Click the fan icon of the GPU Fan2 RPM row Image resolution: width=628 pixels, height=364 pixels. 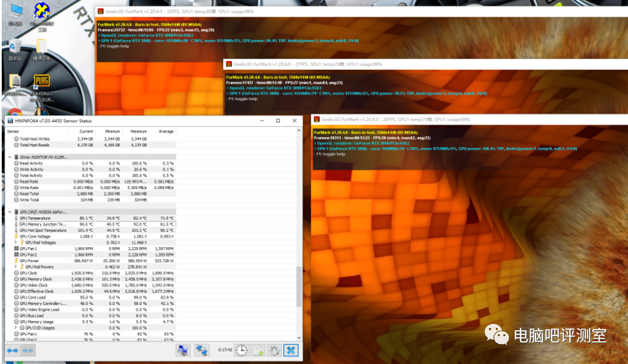[16, 255]
